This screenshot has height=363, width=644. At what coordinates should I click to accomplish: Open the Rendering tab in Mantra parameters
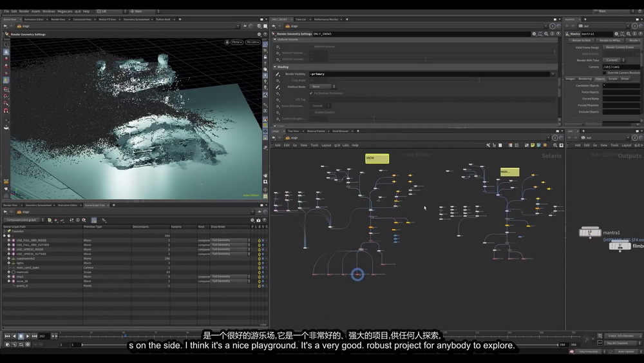tap(585, 79)
